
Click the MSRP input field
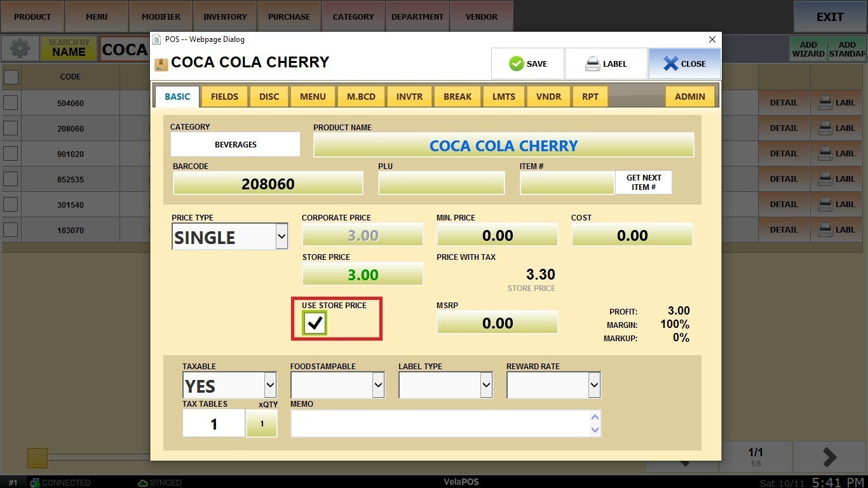point(498,323)
